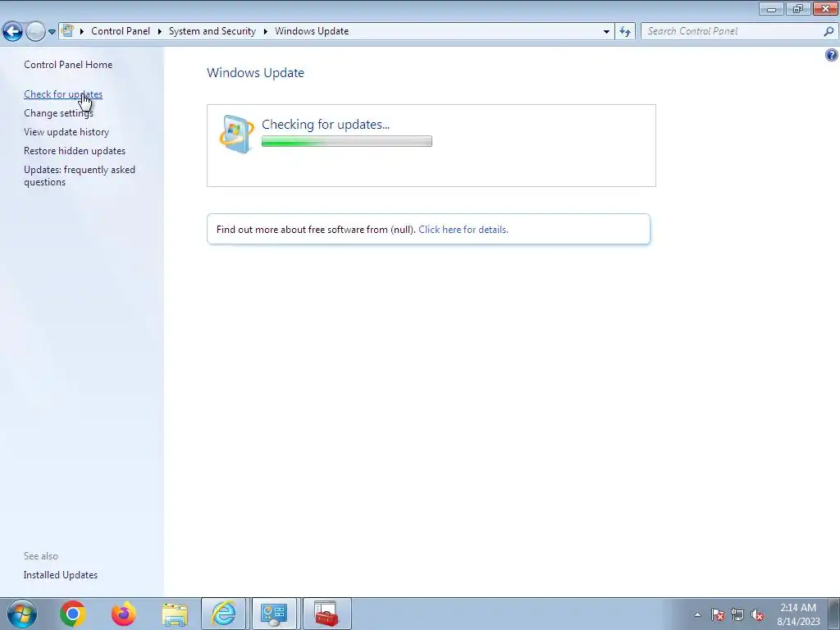Open the address bar history dropdown
The image size is (840, 630).
[606, 32]
